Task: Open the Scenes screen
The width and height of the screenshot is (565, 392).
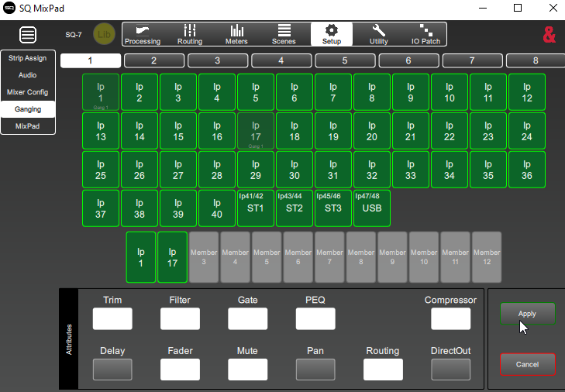Action: coord(284,35)
